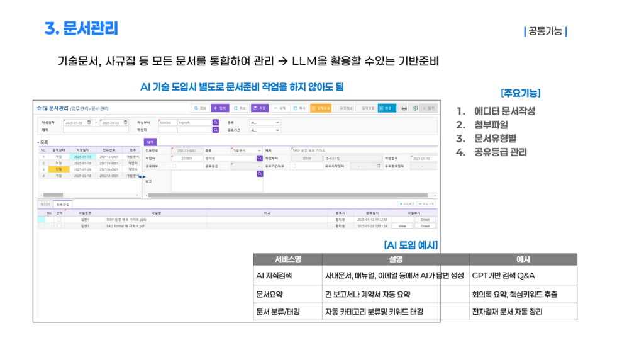Click the printer icon in the toolbar
Image resolution: width=644 pixels, height=362 pixels.
click(404, 108)
